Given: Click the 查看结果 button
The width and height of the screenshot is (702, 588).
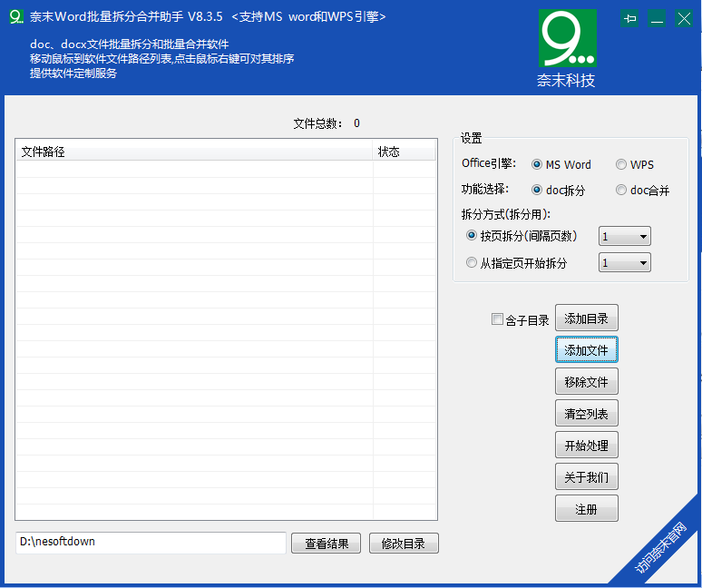Looking at the screenshot, I should tap(327, 543).
